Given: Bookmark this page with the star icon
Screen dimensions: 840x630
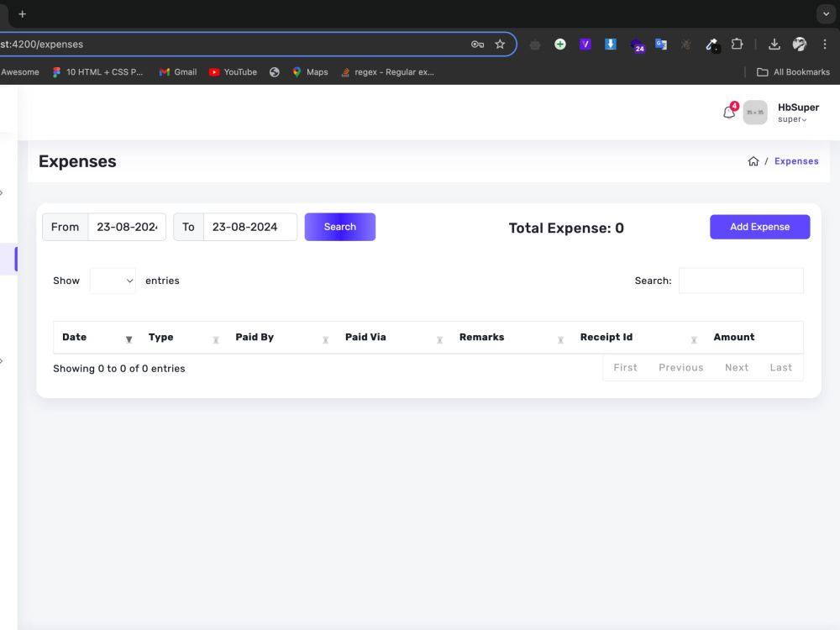Looking at the screenshot, I should (x=500, y=45).
